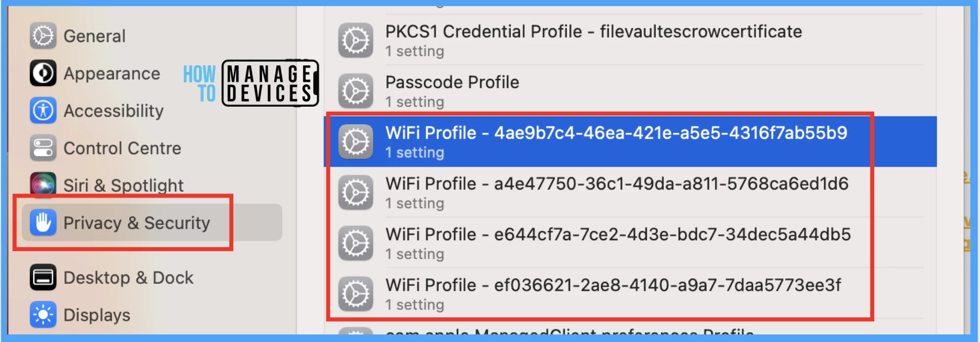Click the Displays sun icon

click(43, 314)
